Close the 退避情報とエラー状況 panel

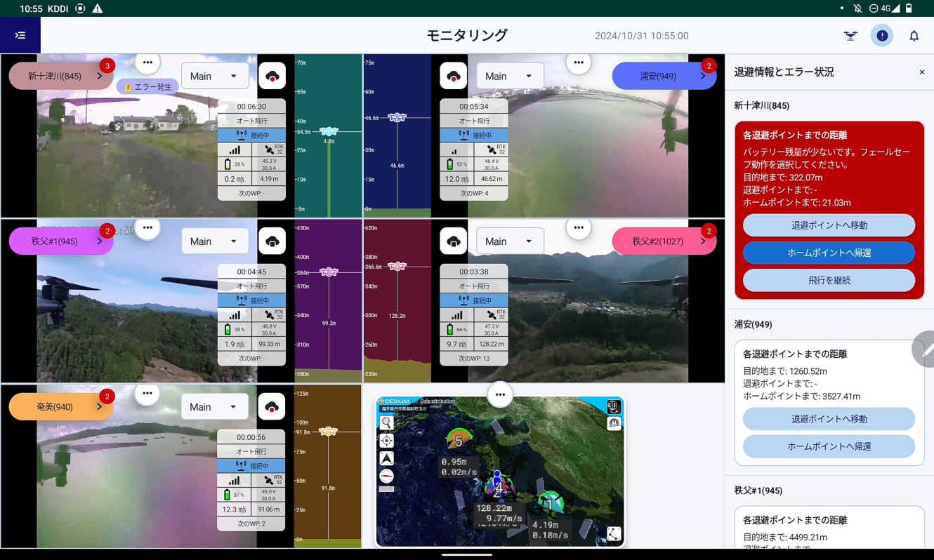tap(921, 72)
